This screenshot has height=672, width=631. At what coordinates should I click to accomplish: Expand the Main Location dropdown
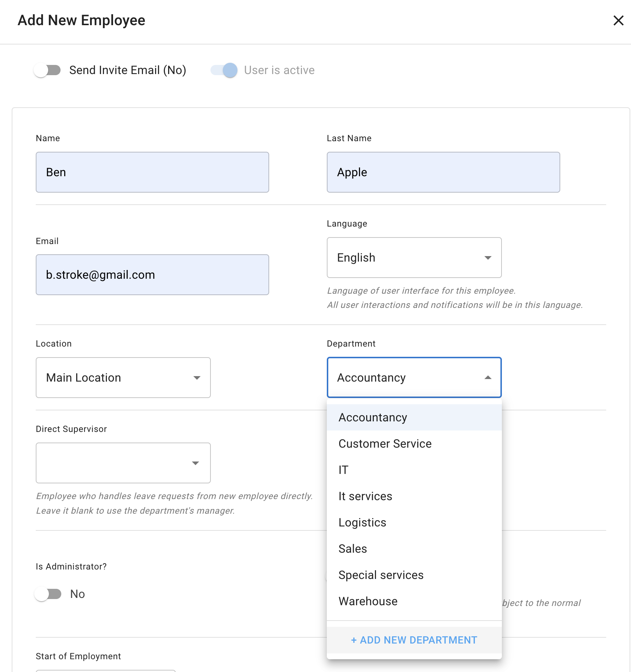[x=123, y=378]
